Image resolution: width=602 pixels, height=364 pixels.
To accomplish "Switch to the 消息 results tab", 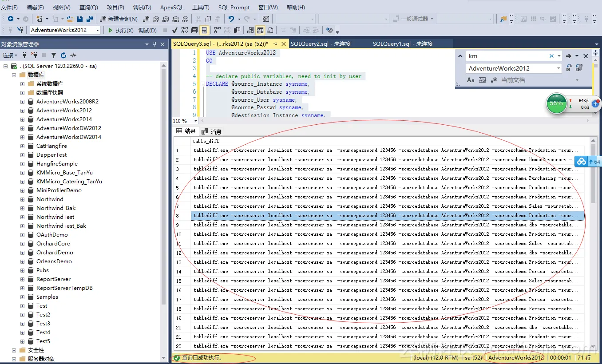I will (x=212, y=131).
